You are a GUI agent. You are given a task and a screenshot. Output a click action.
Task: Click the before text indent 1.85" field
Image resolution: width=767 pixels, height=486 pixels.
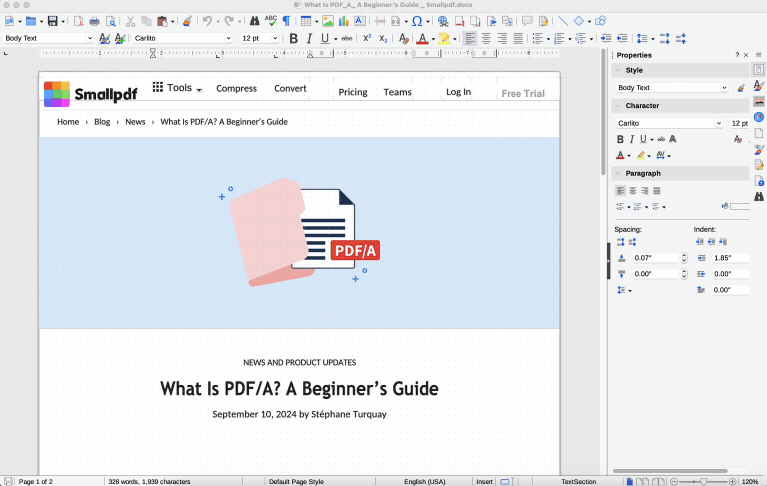click(730, 258)
